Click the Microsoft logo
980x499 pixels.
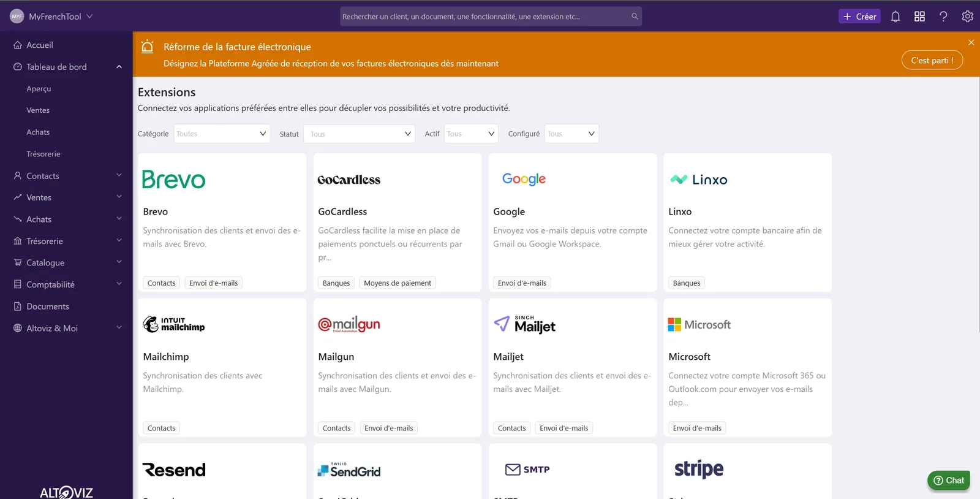[x=699, y=324]
